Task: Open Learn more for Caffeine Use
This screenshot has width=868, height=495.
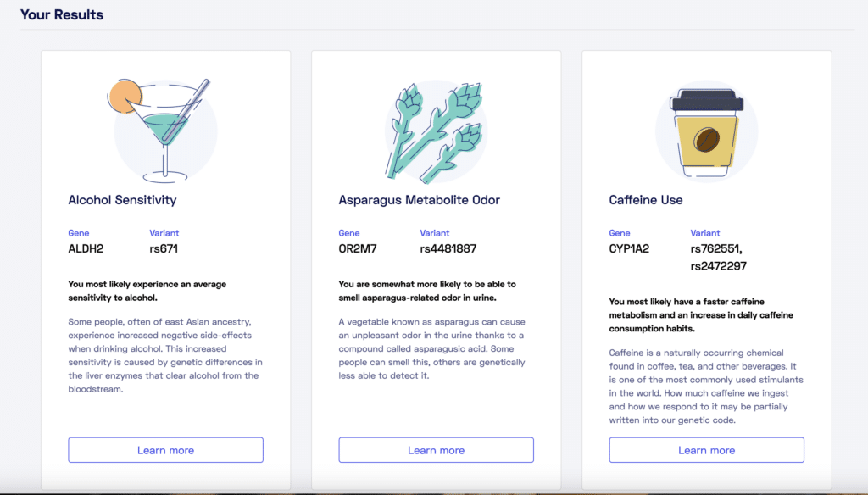Action: 706,450
